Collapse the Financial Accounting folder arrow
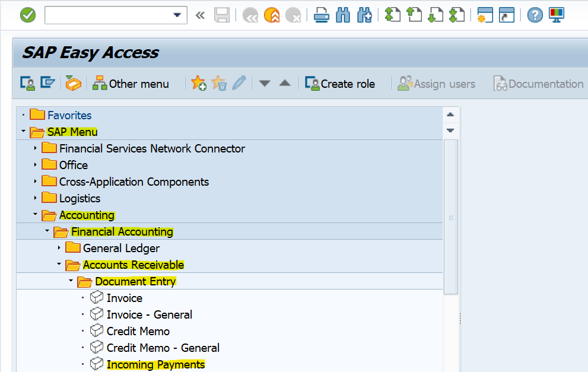The width and height of the screenshot is (588, 372). pos(47,231)
